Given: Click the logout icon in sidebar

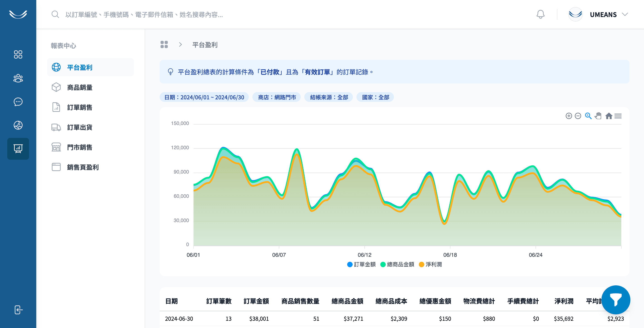Looking at the screenshot, I should pos(18,310).
